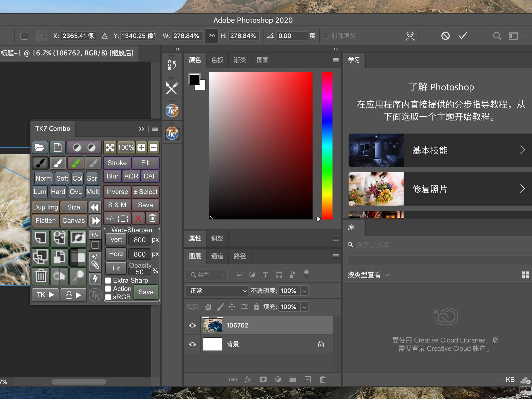Open a file using TK7 folder icon
This screenshot has width=532, height=399.
40,147
